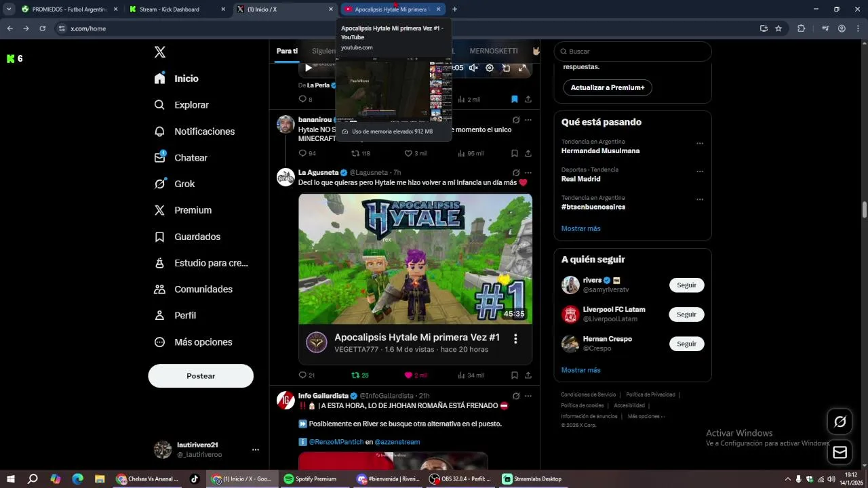Viewport: 868px width, 488px height.
Task: Reply to the bananirou post
Action: pyautogui.click(x=307, y=153)
